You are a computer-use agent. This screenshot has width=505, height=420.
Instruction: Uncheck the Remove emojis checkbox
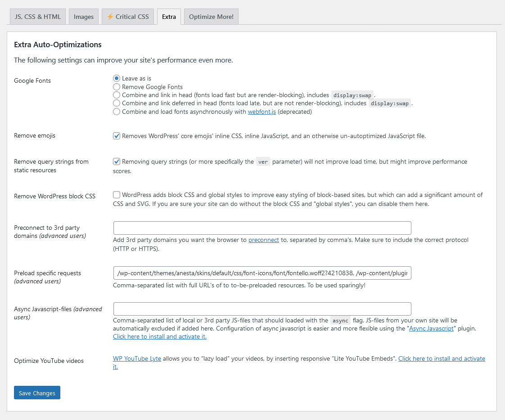point(117,136)
